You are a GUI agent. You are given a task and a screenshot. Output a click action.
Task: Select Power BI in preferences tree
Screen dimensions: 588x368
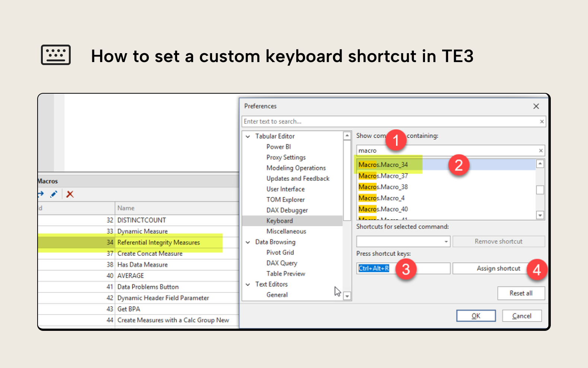278,147
